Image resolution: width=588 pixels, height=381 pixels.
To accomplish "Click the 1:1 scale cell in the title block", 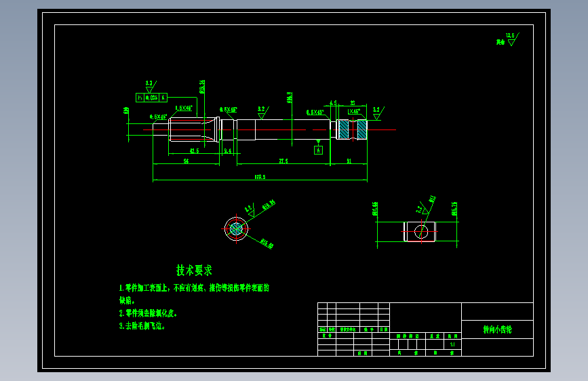I will click(x=452, y=344).
